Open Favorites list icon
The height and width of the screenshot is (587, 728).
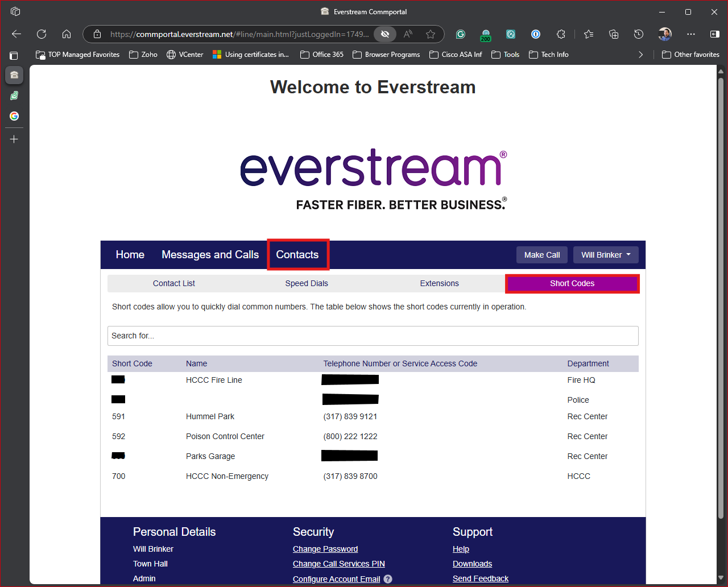[x=589, y=34]
